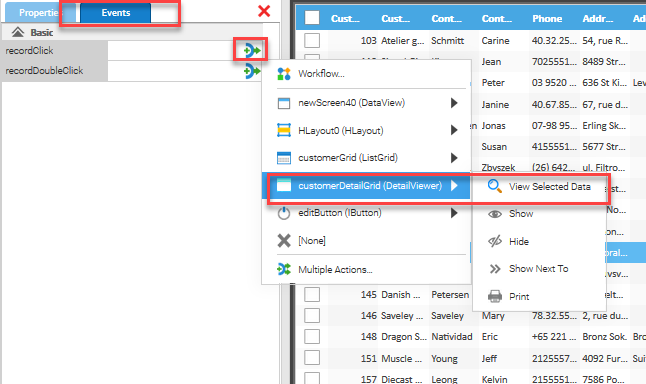
Task: Check the row checkbox for customer 151
Action: (312, 358)
